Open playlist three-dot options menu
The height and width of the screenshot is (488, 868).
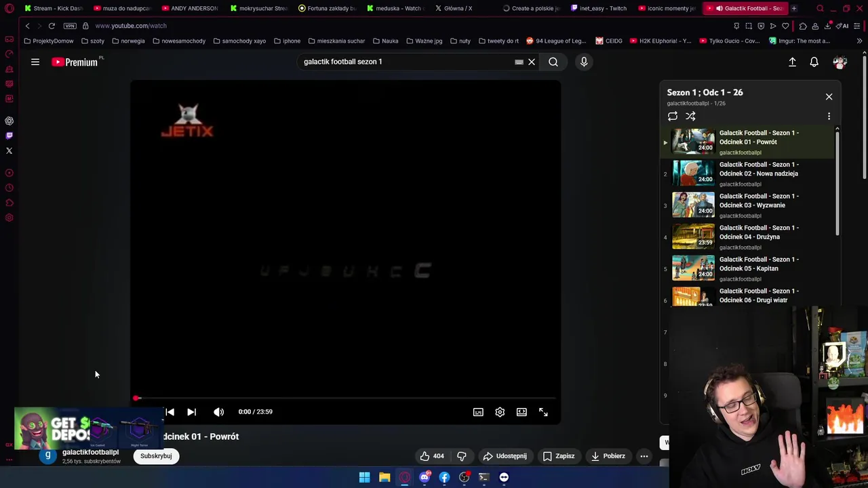point(829,116)
